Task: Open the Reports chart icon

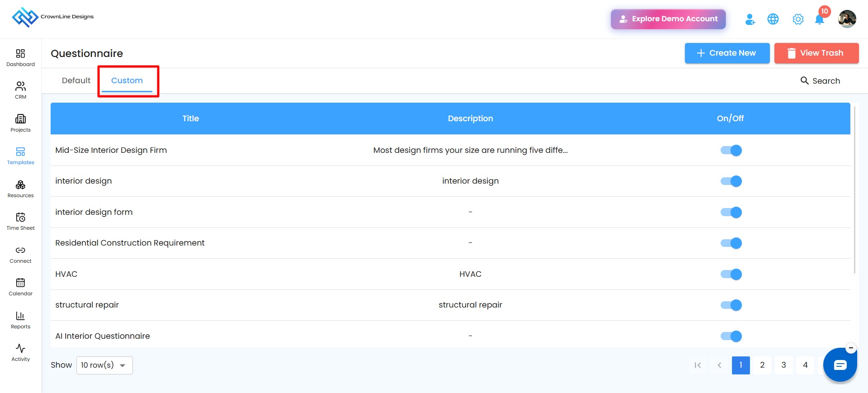Action: 20,316
